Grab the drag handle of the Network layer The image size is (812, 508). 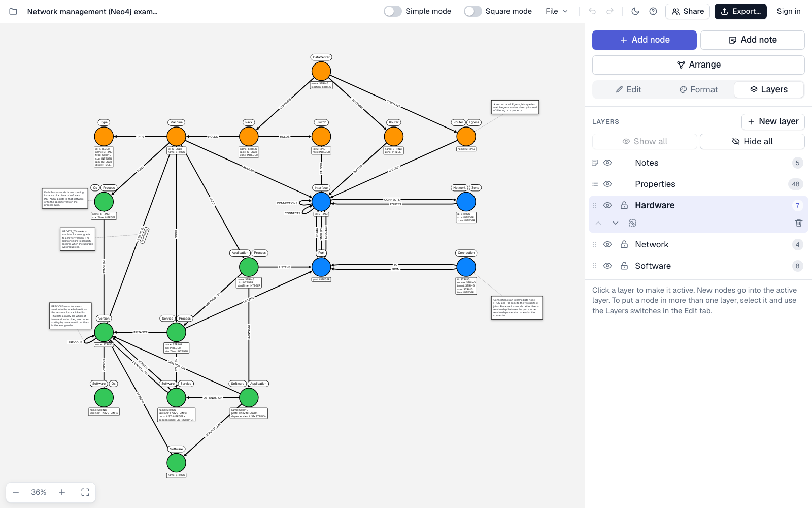pos(595,244)
